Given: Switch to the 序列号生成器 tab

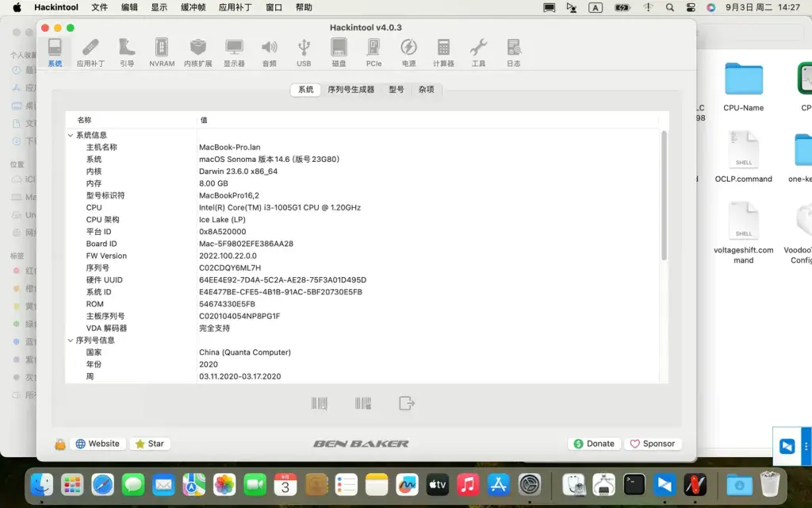Looking at the screenshot, I should [350, 89].
